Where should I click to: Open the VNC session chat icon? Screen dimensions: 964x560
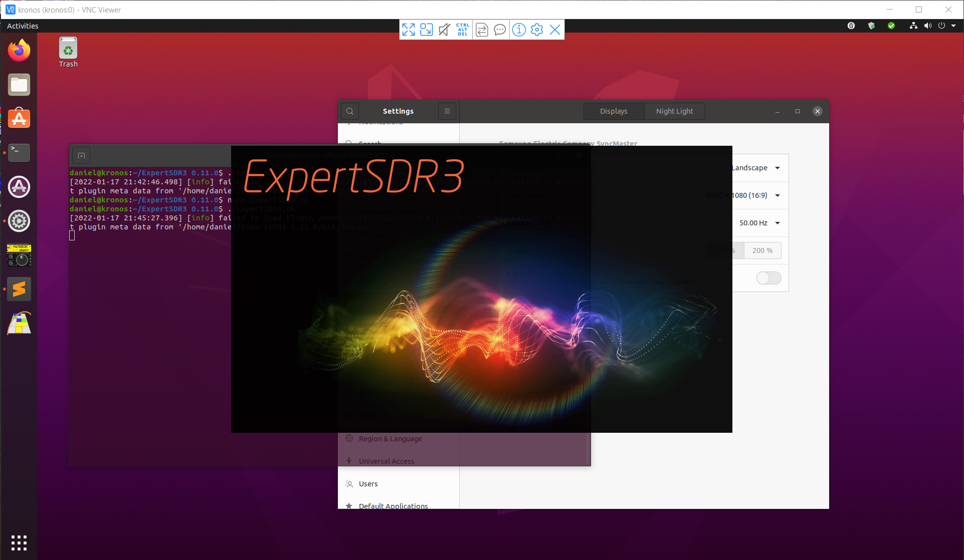coord(500,30)
